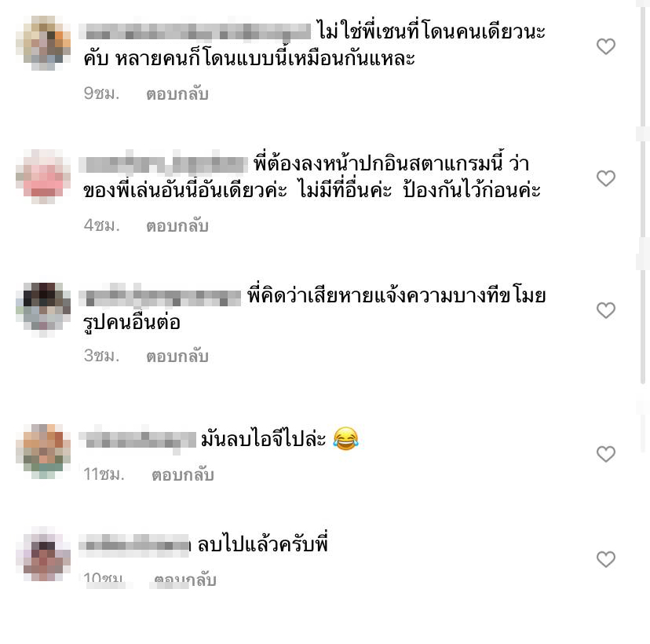
Task: View avatar of the พี่คิดว่าเสียหาย commenter
Action: [43, 309]
